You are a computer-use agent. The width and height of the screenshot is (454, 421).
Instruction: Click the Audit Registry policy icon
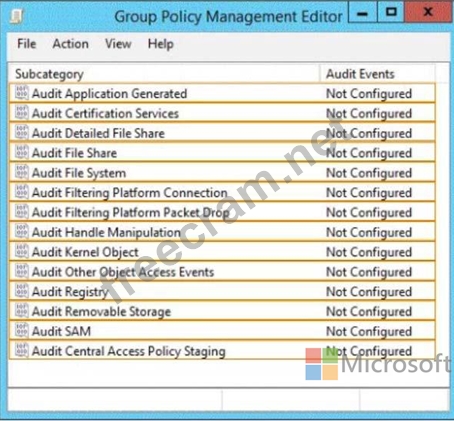[x=22, y=291]
